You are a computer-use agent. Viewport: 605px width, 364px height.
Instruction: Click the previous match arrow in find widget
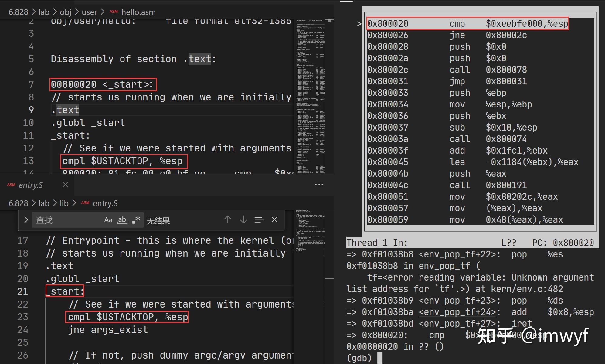click(x=228, y=219)
